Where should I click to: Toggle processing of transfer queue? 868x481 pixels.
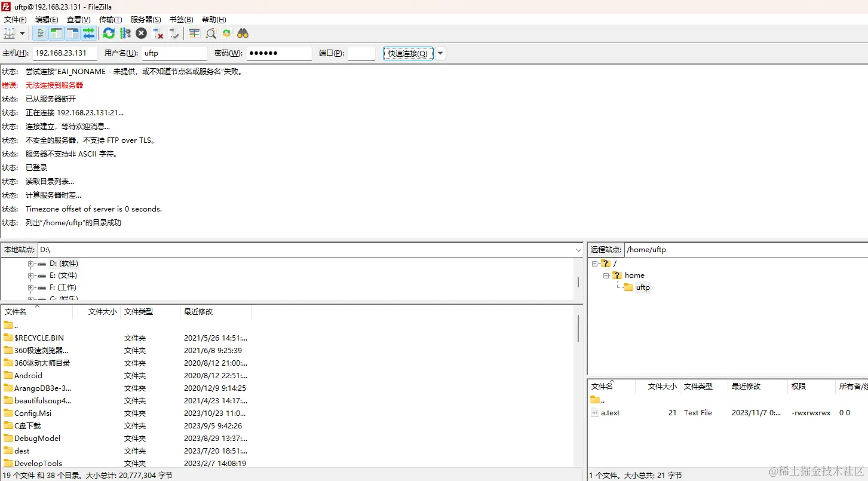click(125, 33)
